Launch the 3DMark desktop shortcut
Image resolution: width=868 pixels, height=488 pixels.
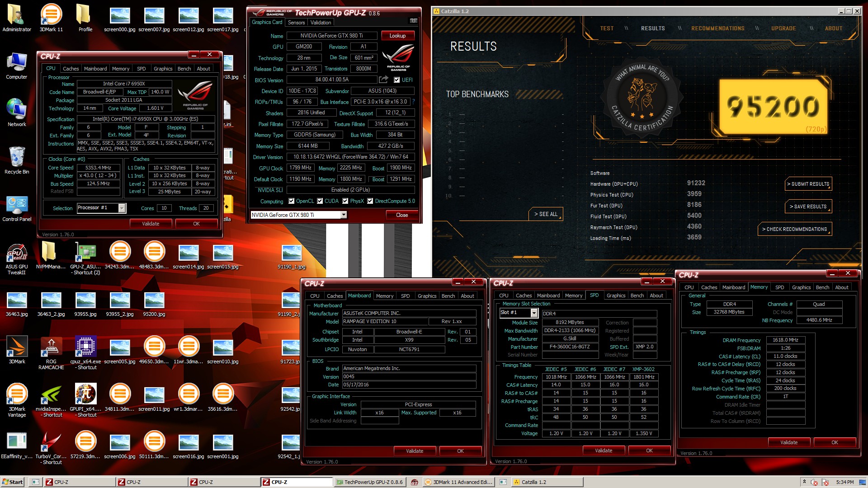(17, 350)
